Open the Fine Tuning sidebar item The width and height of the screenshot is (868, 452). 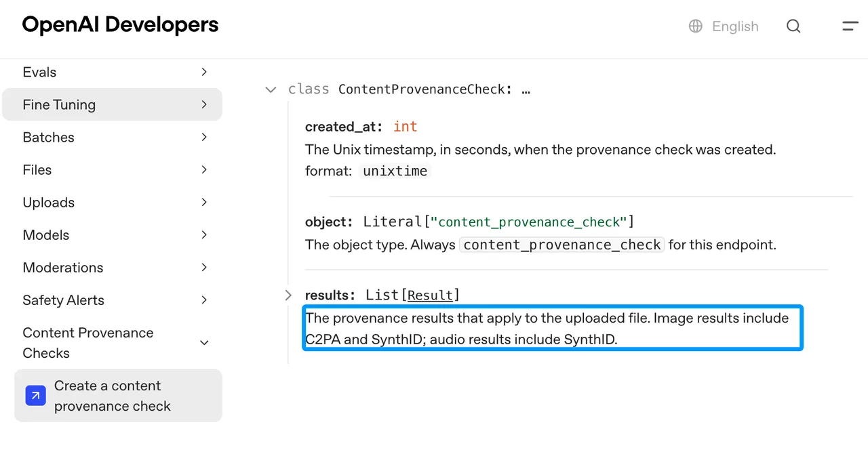pyautogui.click(x=112, y=104)
